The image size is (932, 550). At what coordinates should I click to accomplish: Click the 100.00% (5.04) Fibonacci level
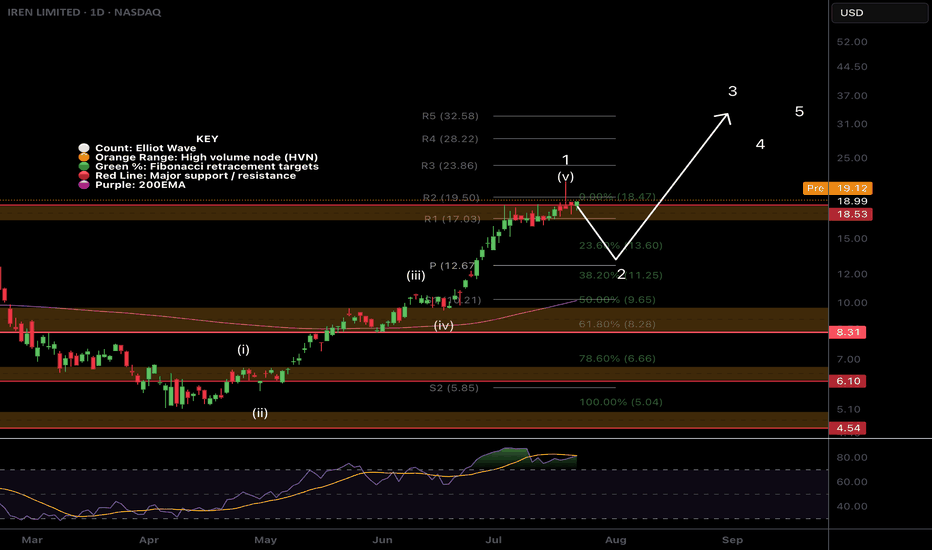pos(621,402)
